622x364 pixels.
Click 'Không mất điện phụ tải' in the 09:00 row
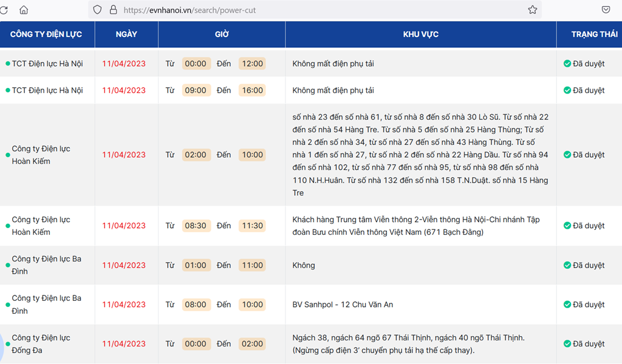point(333,90)
